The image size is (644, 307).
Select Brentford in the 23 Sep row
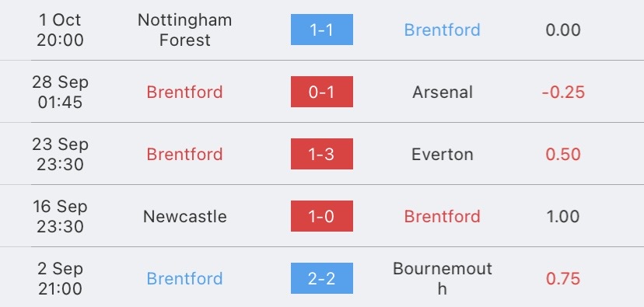tap(185, 155)
